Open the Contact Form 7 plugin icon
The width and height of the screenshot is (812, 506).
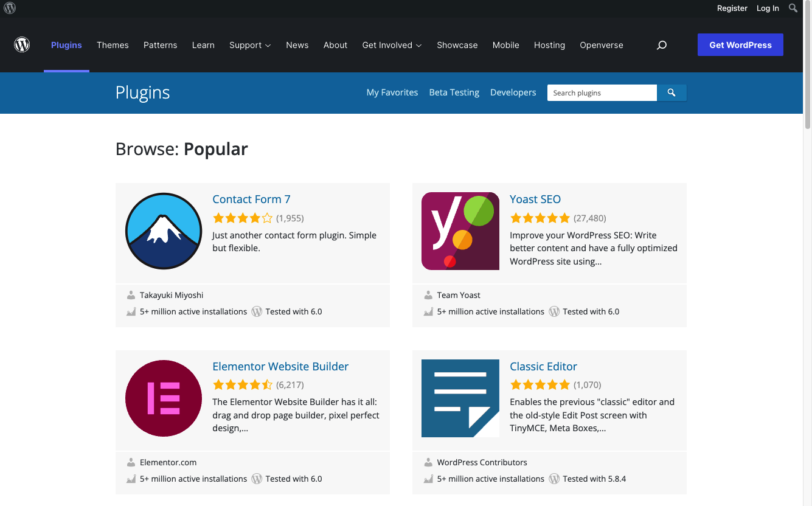coord(164,231)
